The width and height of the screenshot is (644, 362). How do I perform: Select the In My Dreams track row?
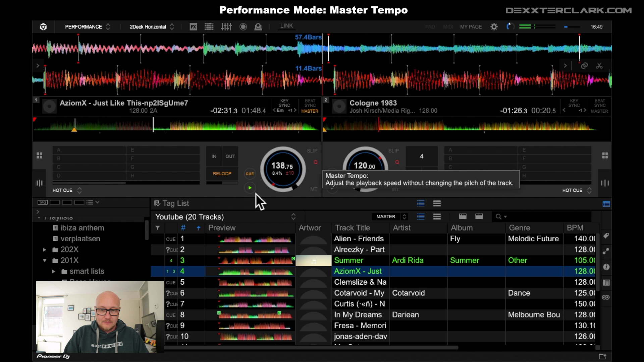point(358,315)
